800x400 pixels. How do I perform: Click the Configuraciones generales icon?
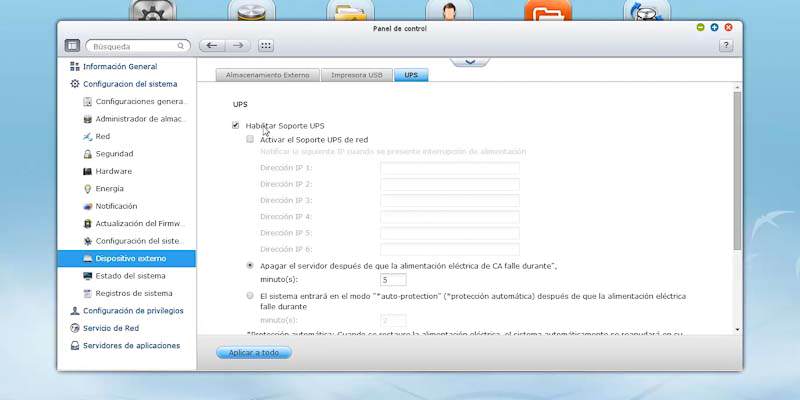coord(87,102)
